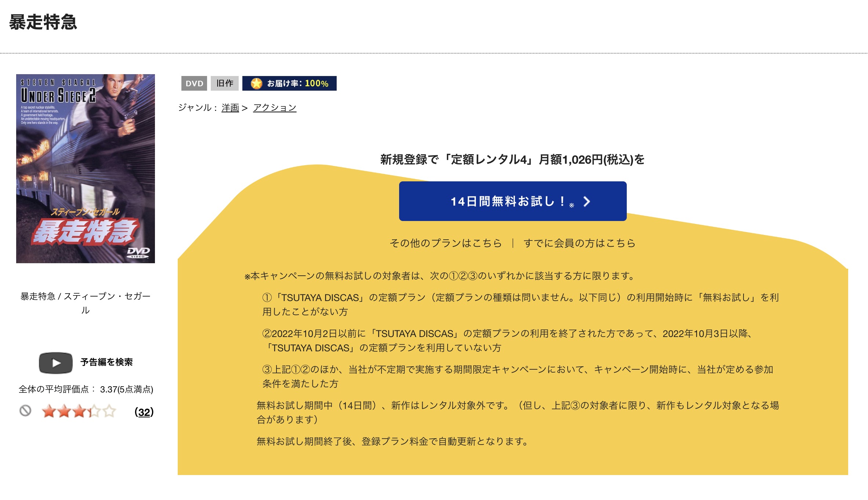Image resolution: width=868 pixels, height=500 pixels.
Task: Click 全体の平均評価点 3.37 text
Action: click(x=86, y=389)
